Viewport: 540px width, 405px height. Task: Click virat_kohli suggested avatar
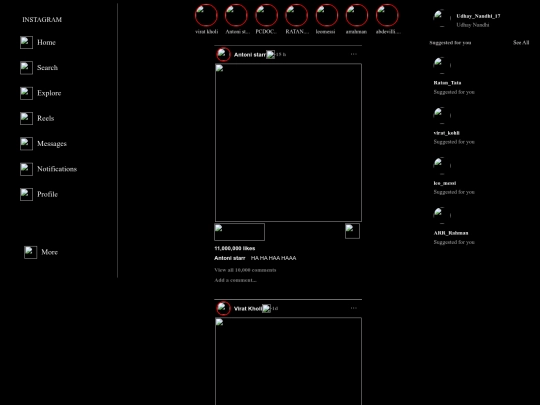click(442, 115)
